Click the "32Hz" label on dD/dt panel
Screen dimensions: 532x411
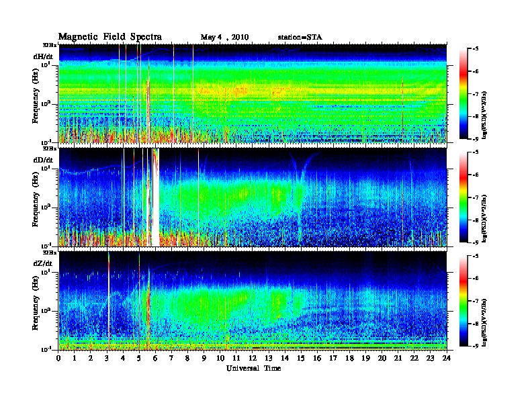coord(50,148)
